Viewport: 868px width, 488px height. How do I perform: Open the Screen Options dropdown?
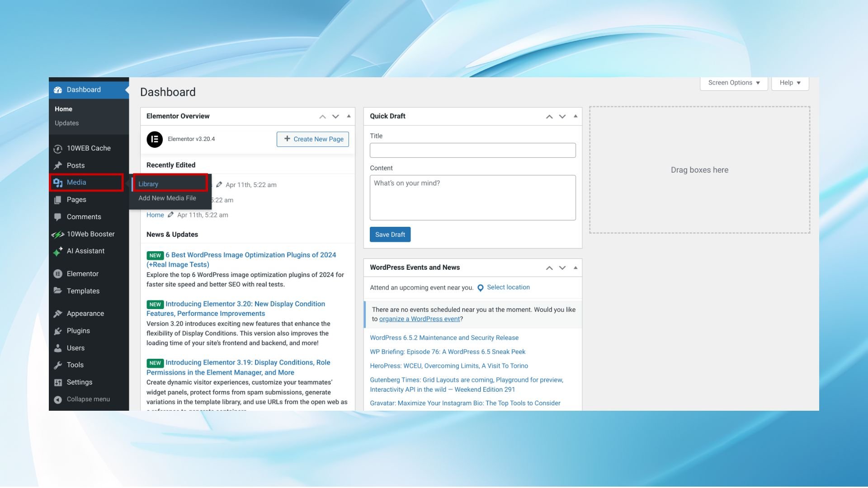pos(732,83)
